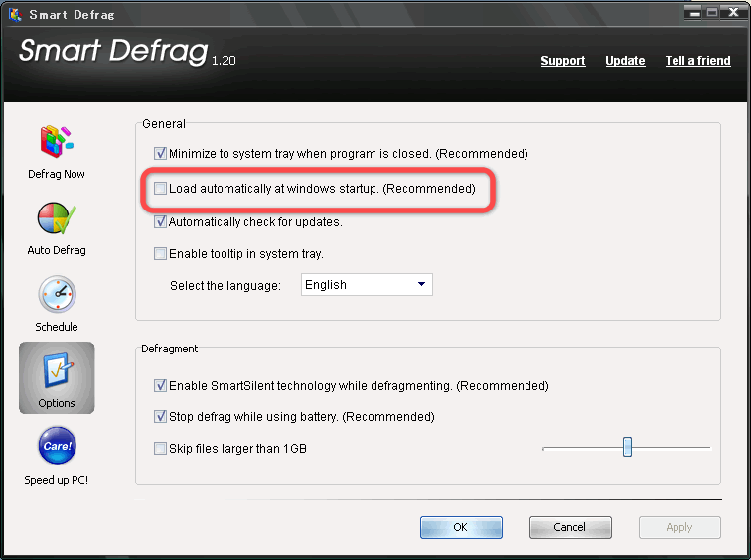The width and height of the screenshot is (751, 560).
Task: Click the Cancel button
Action: (x=570, y=527)
